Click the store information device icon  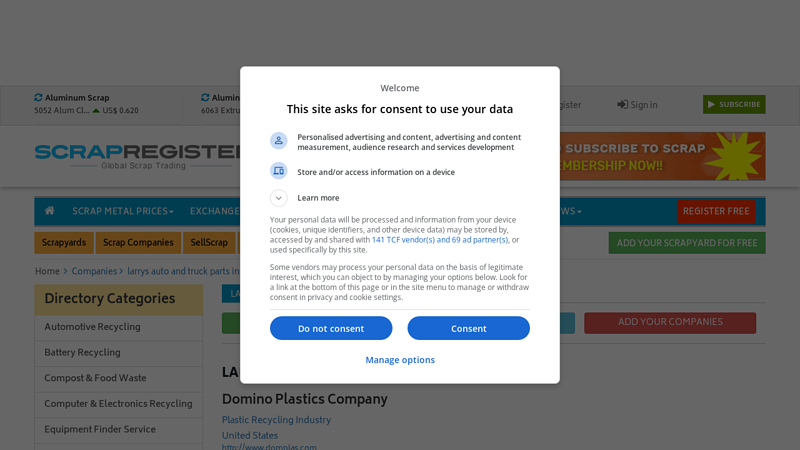pos(278,172)
